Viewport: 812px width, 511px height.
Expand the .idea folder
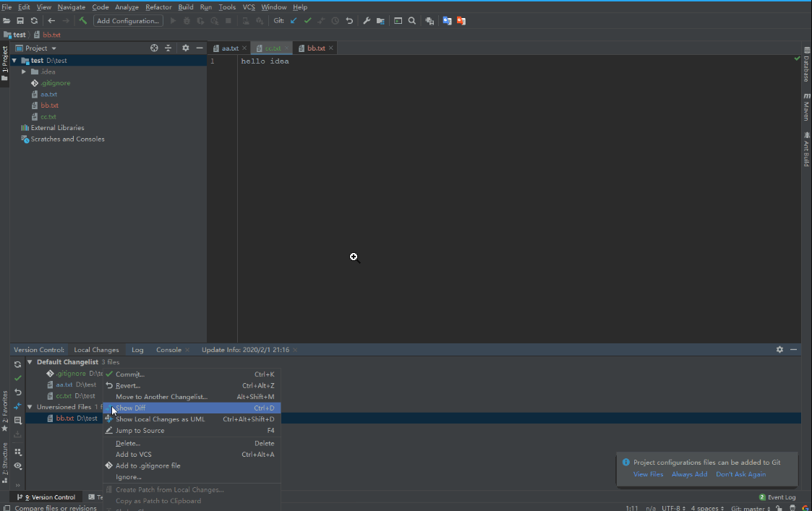click(x=24, y=72)
